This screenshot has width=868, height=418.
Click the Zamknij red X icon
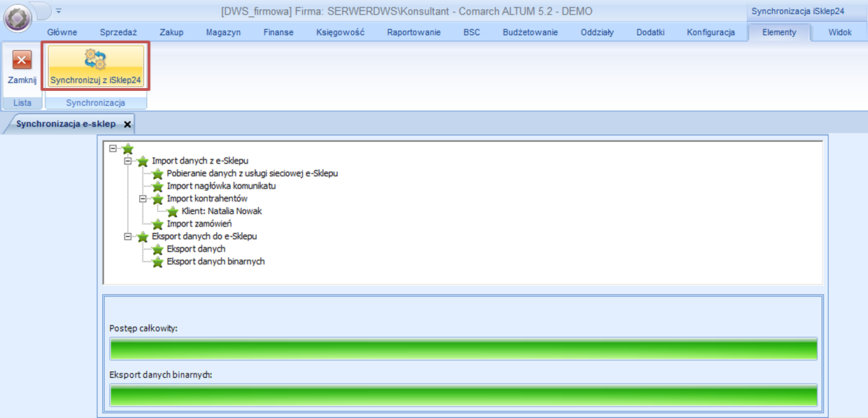coord(22,60)
